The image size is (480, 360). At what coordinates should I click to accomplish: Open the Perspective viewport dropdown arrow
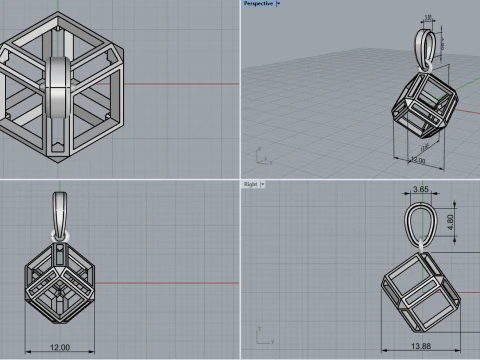(278, 4)
